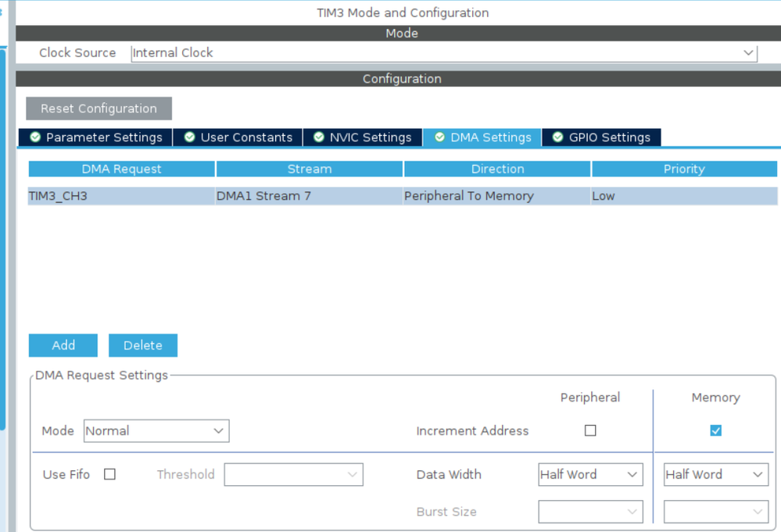Image resolution: width=781 pixels, height=532 pixels.
Task: Click the DMA Request column header
Action: point(121,169)
